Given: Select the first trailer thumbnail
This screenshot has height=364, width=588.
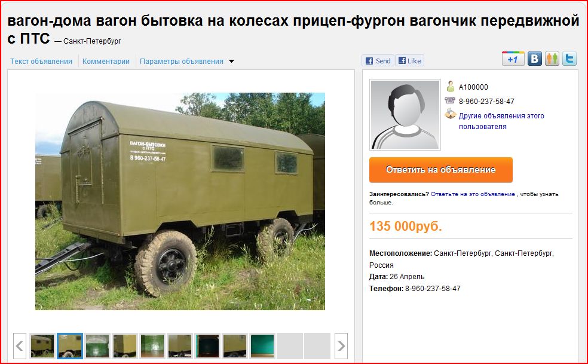Looking at the screenshot, I should point(42,345).
